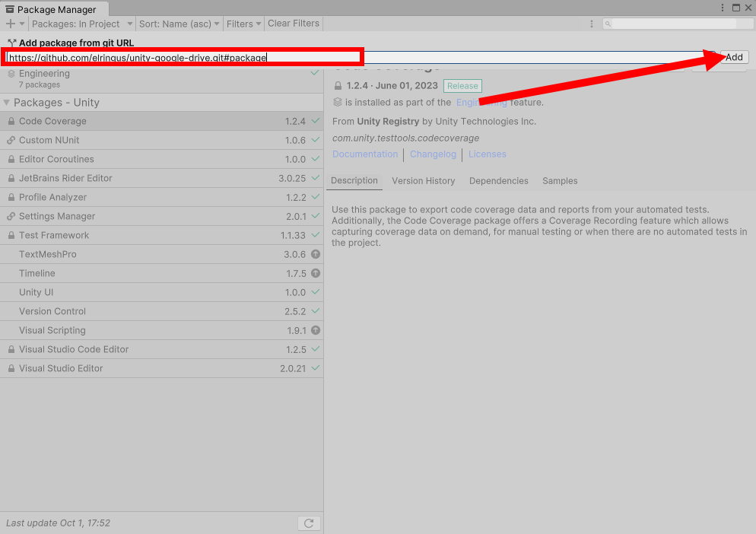This screenshot has height=534, width=756.
Task: Select the Custom NUnit package
Action: point(161,140)
